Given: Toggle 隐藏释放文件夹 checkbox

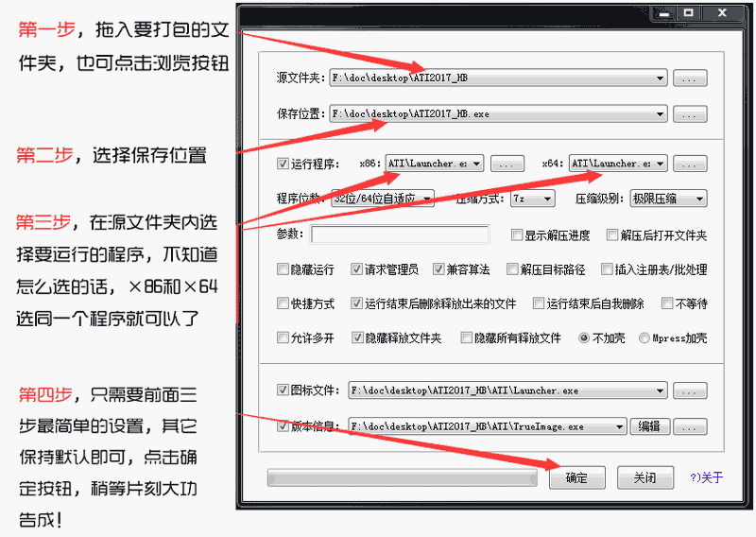Looking at the screenshot, I should [357, 338].
